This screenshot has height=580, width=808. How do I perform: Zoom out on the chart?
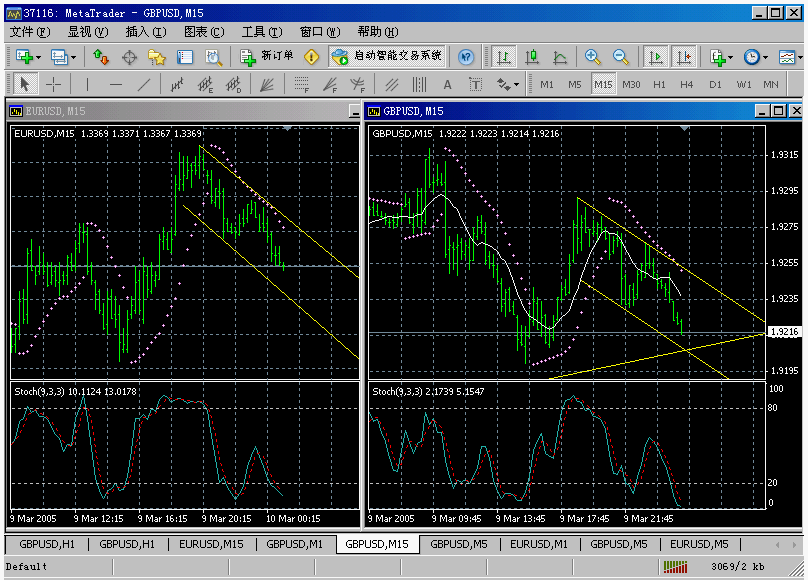pos(621,57)
